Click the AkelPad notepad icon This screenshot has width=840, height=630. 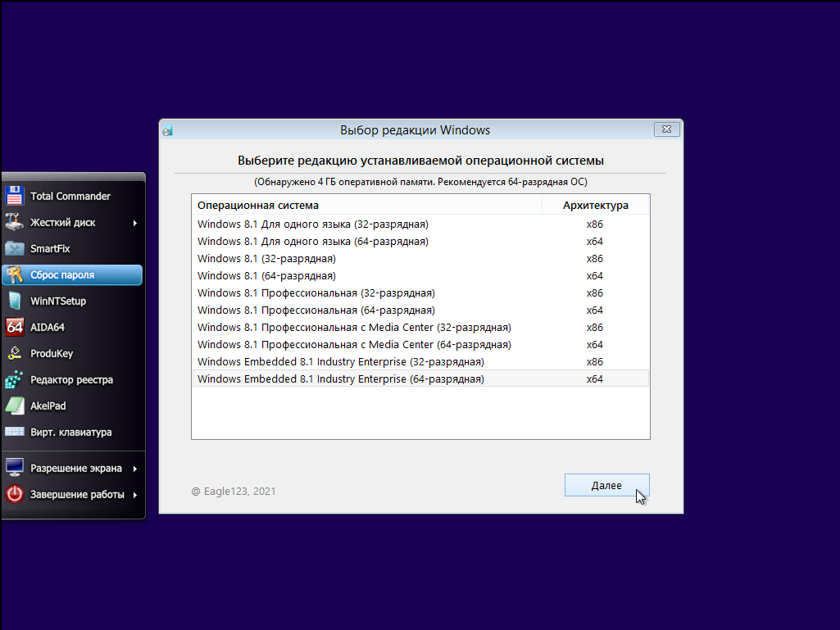point(15,406)
